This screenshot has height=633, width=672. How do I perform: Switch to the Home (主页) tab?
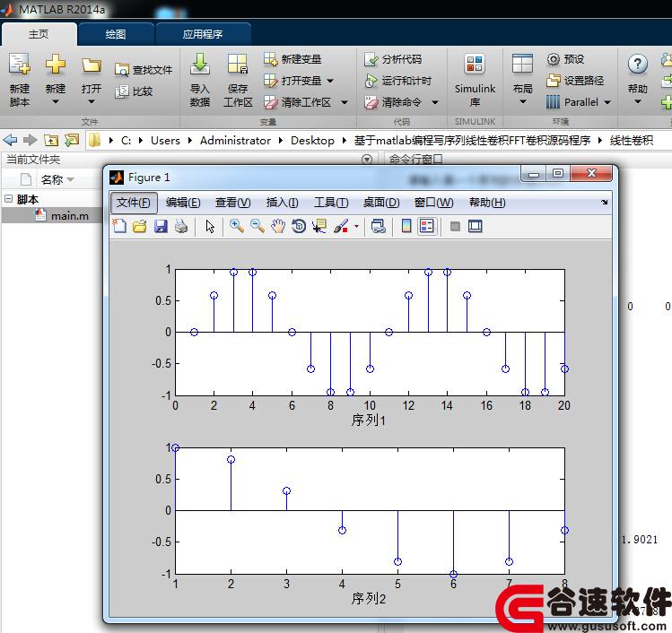click(x=39, y=34)
